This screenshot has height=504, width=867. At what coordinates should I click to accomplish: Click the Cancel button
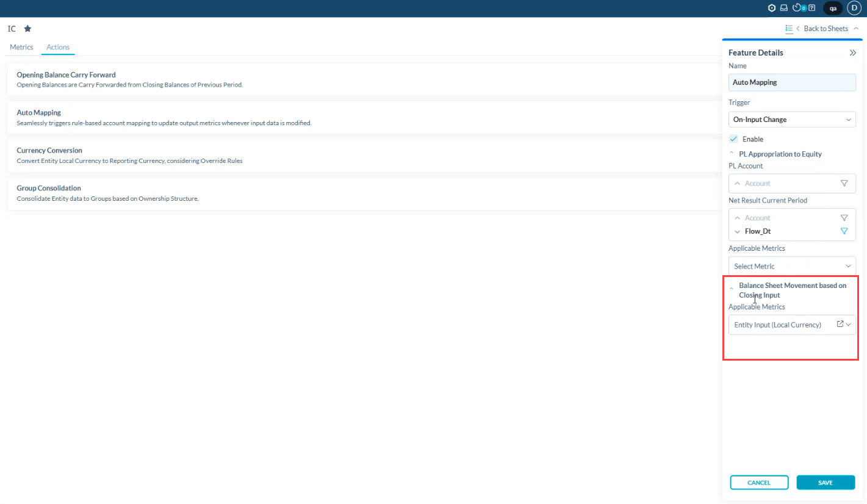[x=759, y=483]
